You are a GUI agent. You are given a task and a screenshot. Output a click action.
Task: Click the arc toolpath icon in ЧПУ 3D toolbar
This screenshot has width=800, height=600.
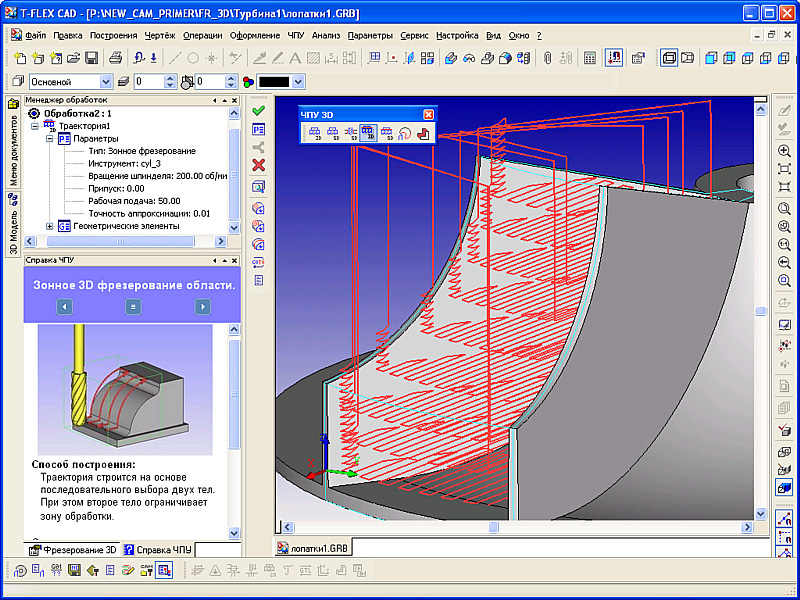[x=405, y=134]
